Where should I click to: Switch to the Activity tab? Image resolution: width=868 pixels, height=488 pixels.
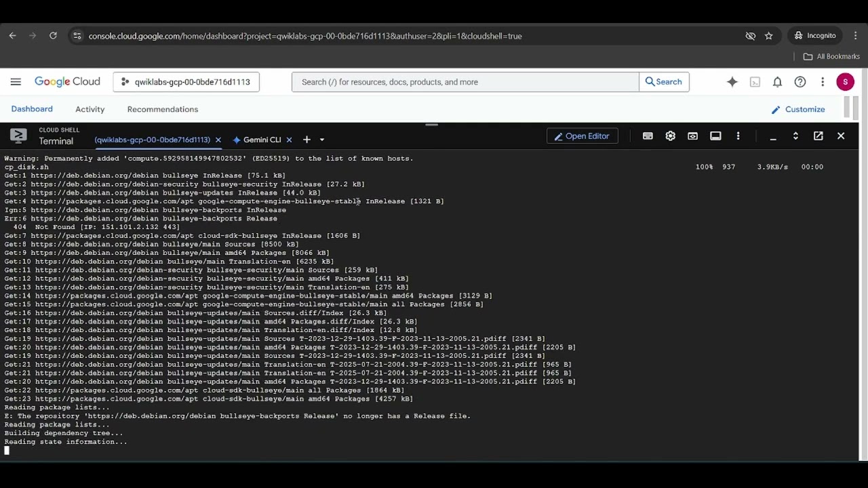[x=90, y=109]
